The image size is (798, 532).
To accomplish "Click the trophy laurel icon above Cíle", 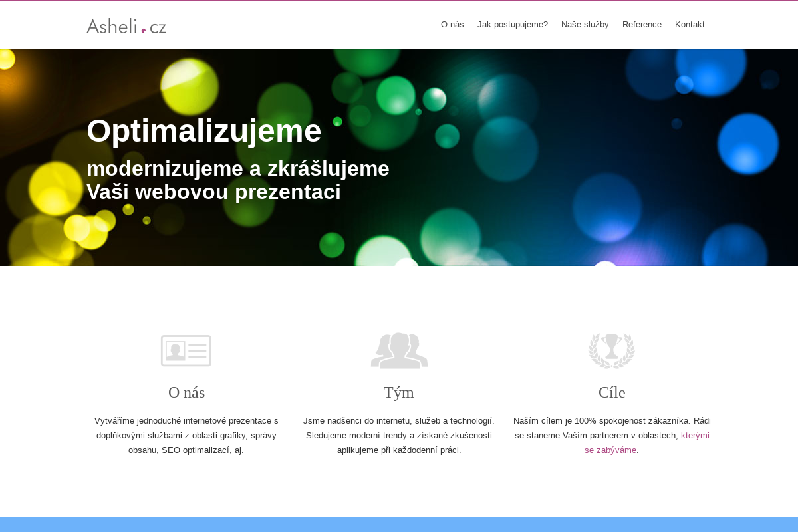I will [612, 350].
